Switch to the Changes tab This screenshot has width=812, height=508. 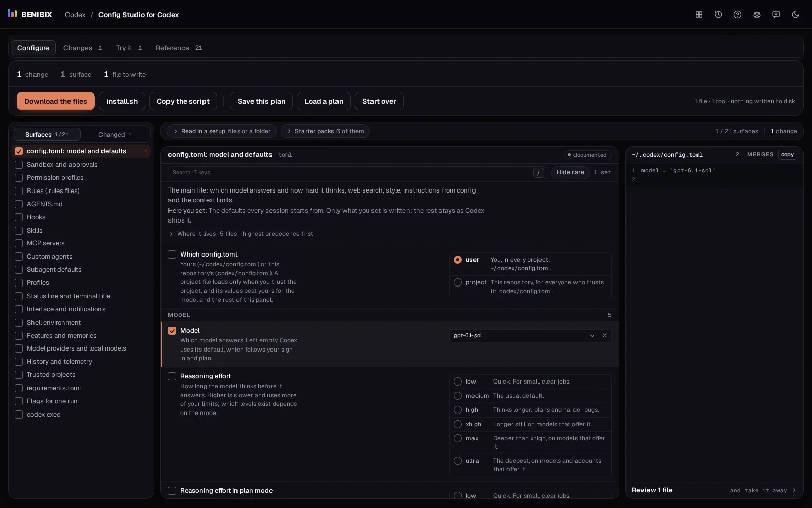[x=83, y=48]
